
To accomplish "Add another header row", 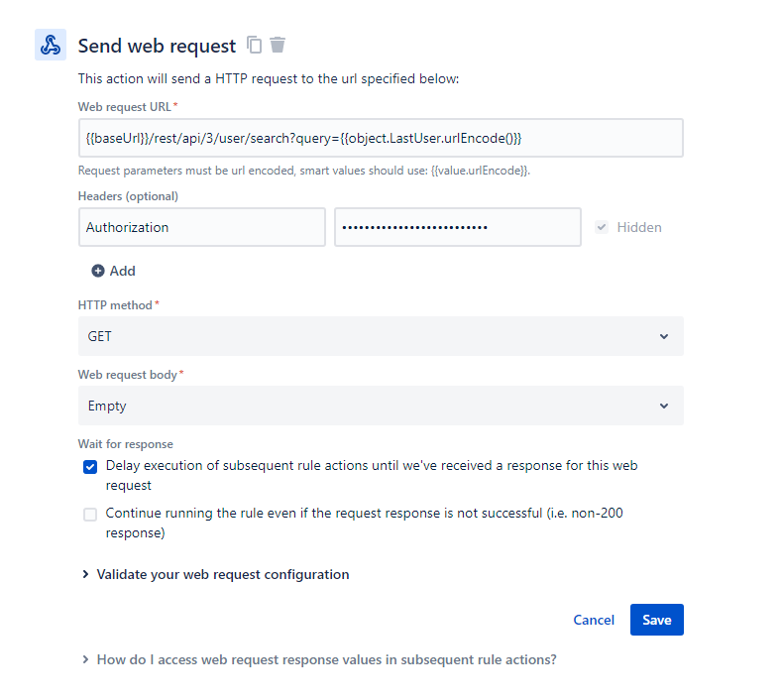I will [114, 271].
